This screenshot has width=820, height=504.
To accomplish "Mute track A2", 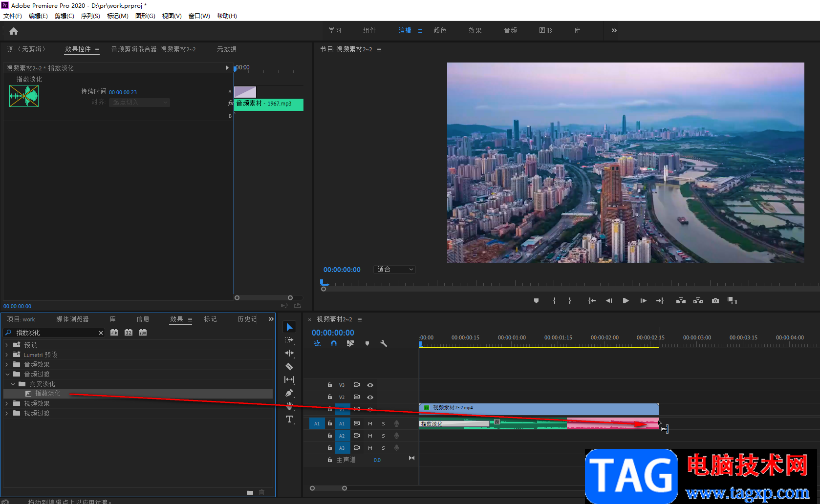I will pyautogui.click(x=370, y=436).
